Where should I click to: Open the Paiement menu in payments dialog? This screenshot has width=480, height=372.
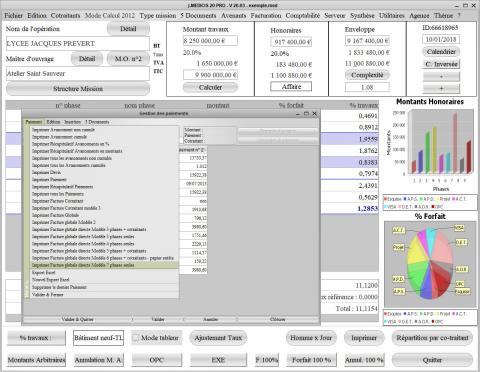(34, 122)
